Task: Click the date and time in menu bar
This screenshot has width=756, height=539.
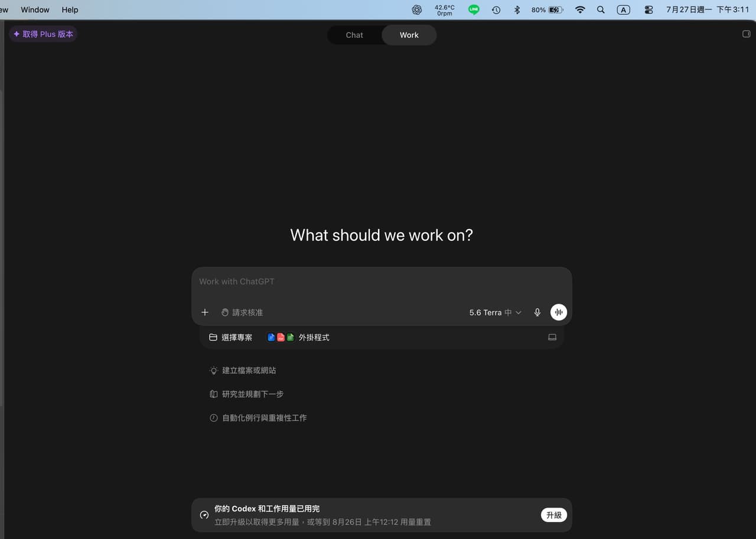Action: tap(708, 10)
